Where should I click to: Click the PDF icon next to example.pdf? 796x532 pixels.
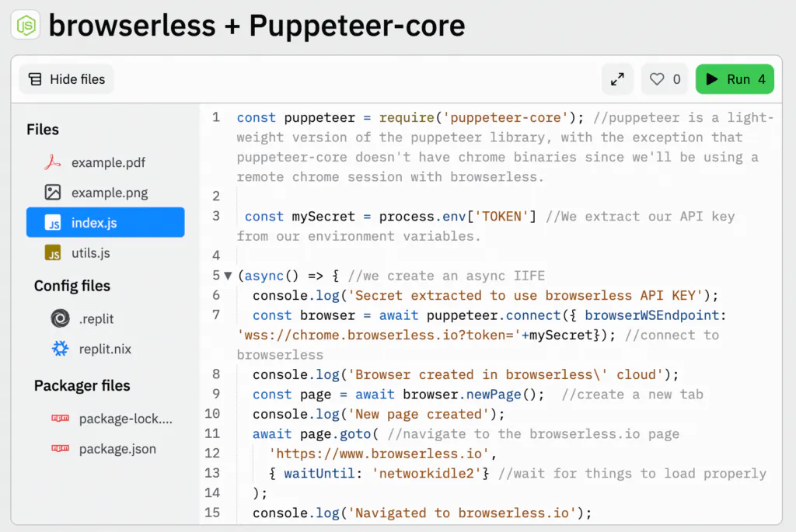[x=52, y=163]
